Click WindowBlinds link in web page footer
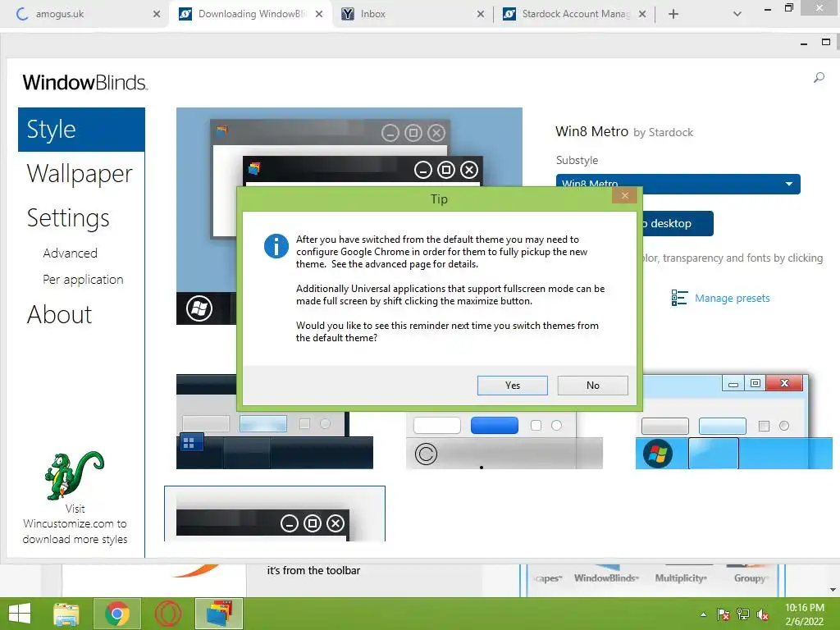 point(606,578)
